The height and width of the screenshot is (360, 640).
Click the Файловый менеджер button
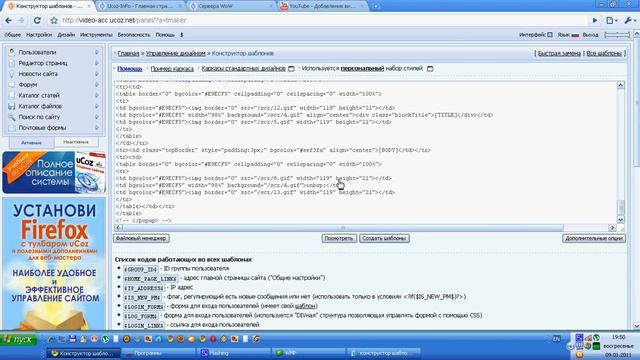(141, 238)
